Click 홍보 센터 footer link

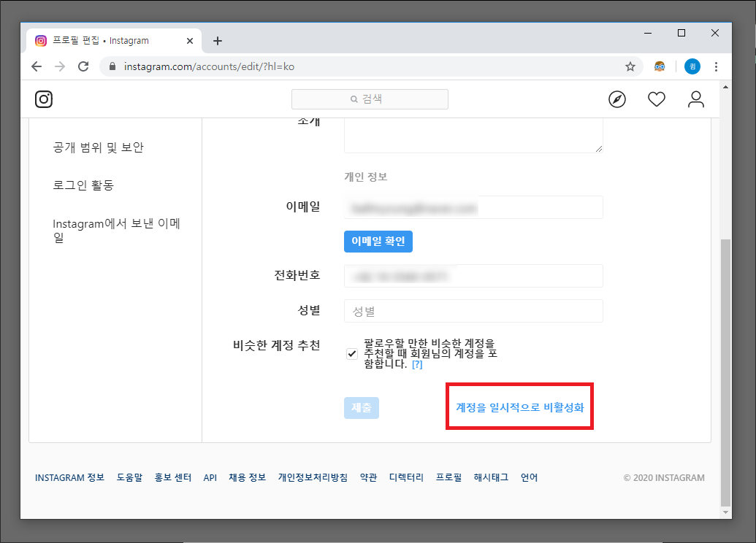172,477
